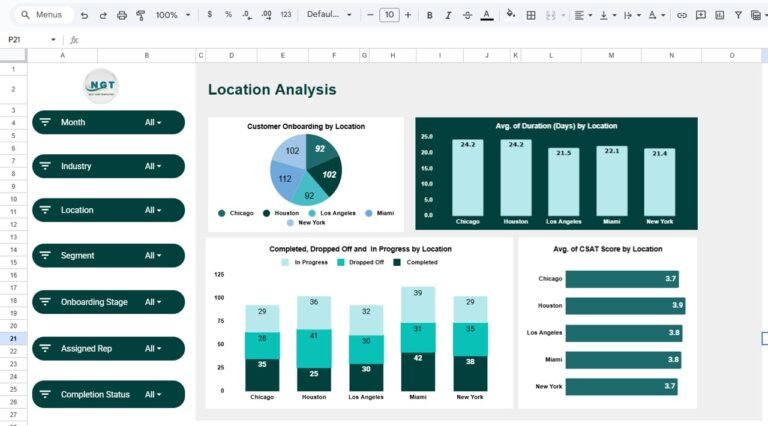This screenshot has width=768, height=426.
Task: Click the Location Analysis title
Action: click(272, 90)
